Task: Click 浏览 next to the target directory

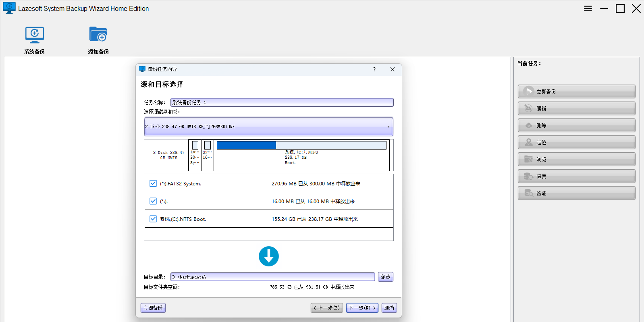Action: [x=385, y=277]
